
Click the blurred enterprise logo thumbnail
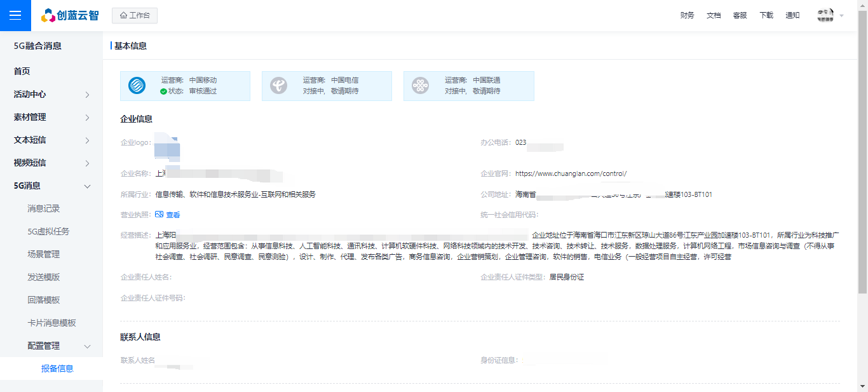[x=168, y=147]
